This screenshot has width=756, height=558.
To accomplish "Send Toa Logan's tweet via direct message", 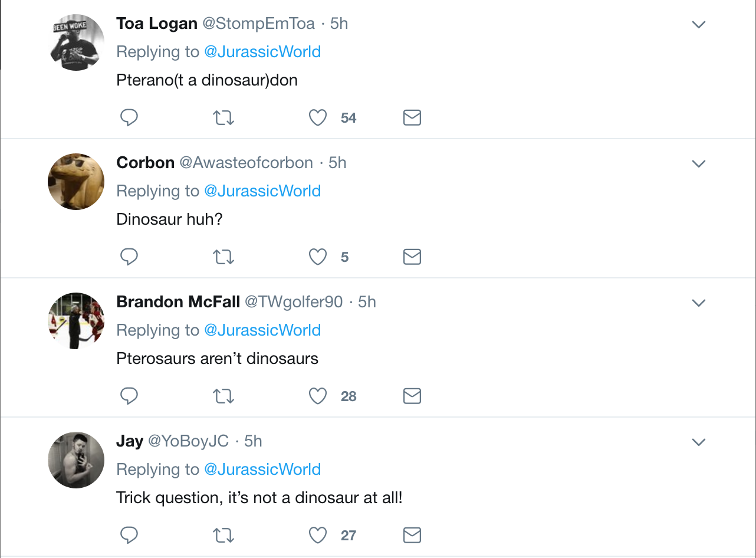I will click(412, 118).
